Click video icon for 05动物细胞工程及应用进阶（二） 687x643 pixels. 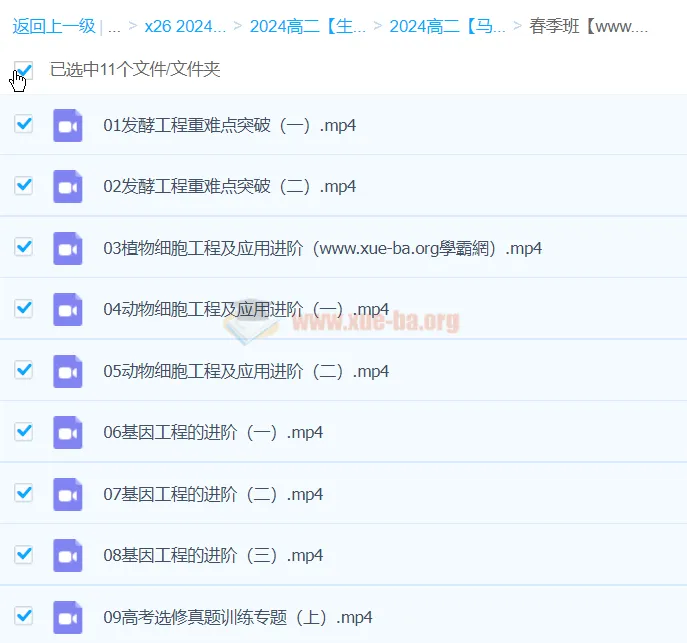67,371
